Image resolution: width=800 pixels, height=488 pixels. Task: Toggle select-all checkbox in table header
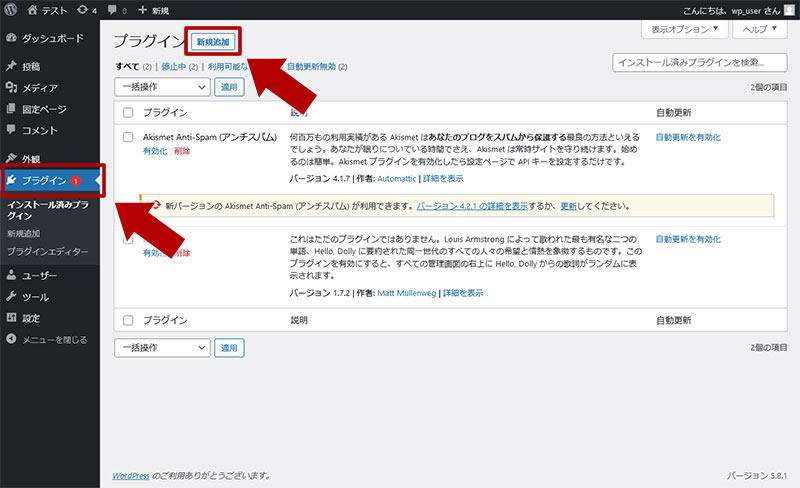128,113
